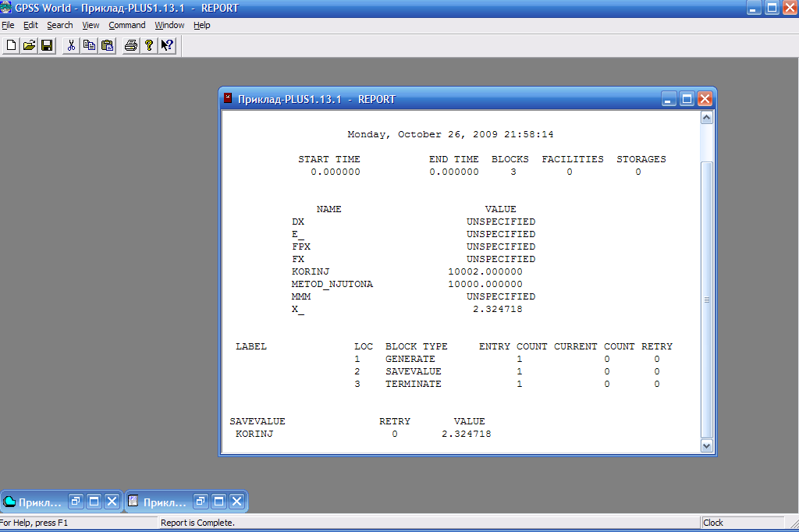The image size is (799, 532).
Task: Maximize the first minimized Прикл... window
Action: (94, 502)
